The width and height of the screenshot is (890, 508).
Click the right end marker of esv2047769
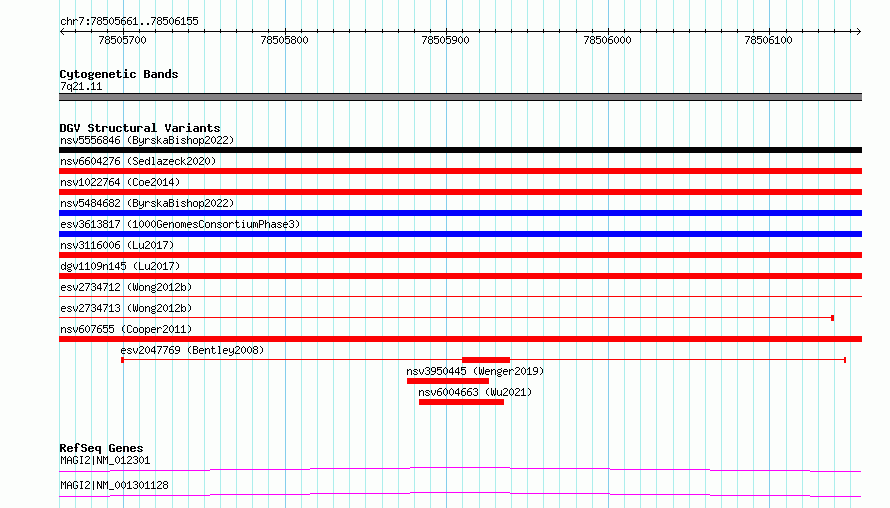[x=845, y=360]
